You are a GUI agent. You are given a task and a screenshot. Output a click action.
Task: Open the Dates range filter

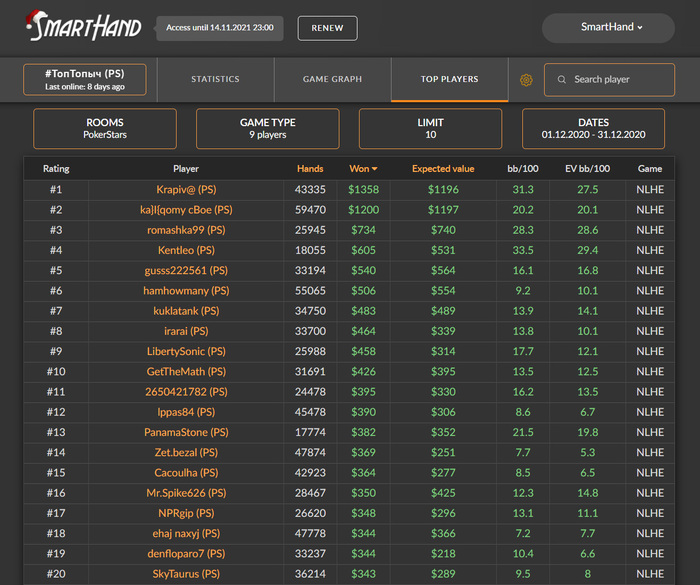[593, 129]
